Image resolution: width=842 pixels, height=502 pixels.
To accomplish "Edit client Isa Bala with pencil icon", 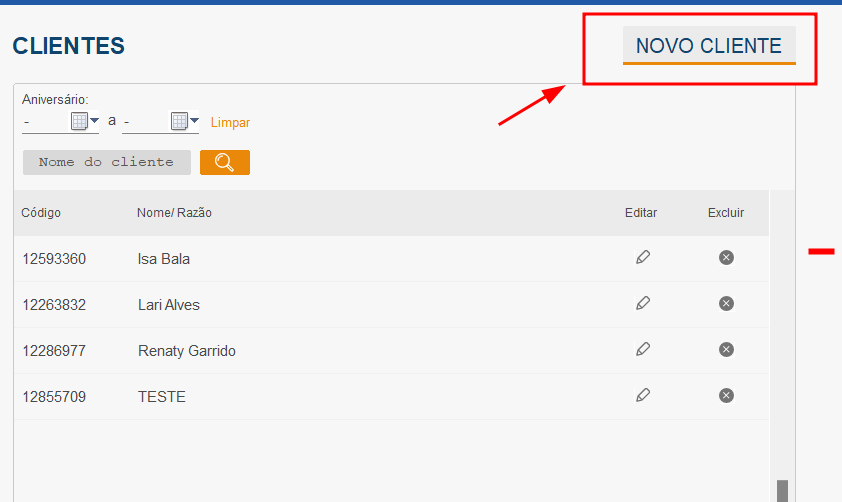I will click(643, 257).
